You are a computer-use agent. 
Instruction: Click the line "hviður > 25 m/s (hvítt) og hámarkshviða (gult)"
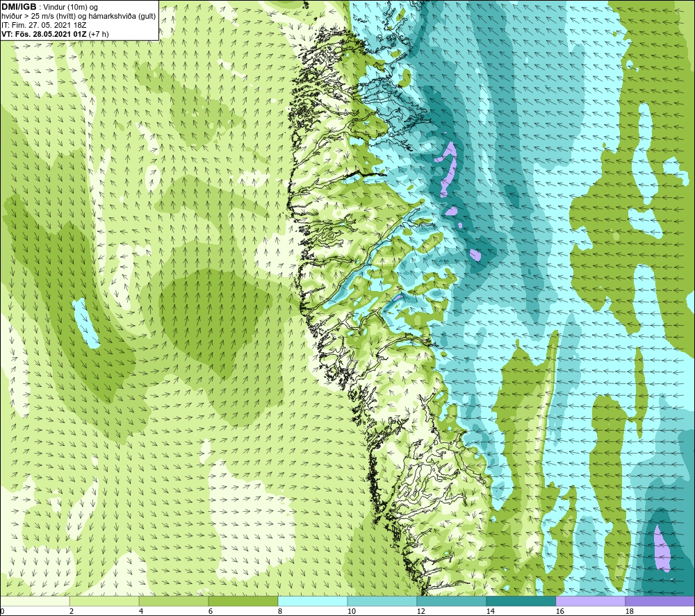coord(79,16)
